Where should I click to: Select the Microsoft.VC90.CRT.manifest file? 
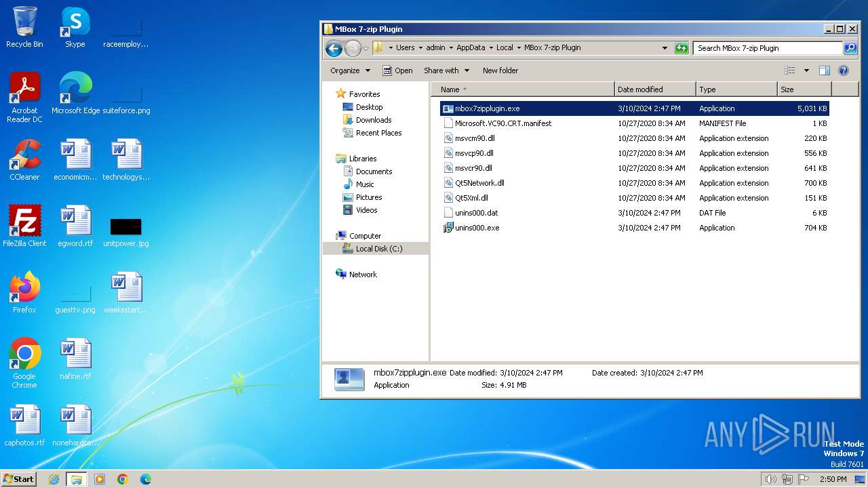(503, 123)
